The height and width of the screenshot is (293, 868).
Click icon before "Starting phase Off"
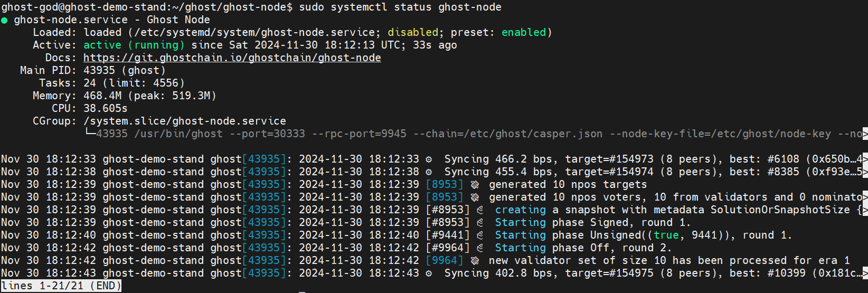click(480, 248)
